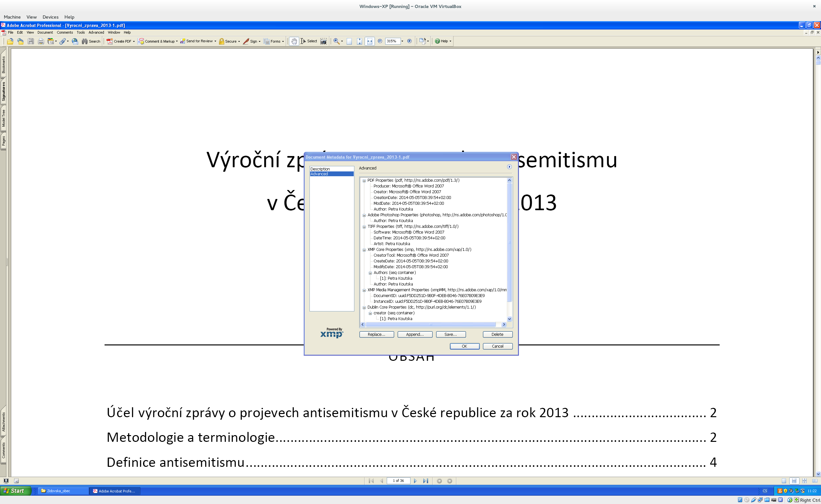The width and height of the screenshot is (821, 504).
Task: Click the Rotate view page icon
Action: (423, 41)
